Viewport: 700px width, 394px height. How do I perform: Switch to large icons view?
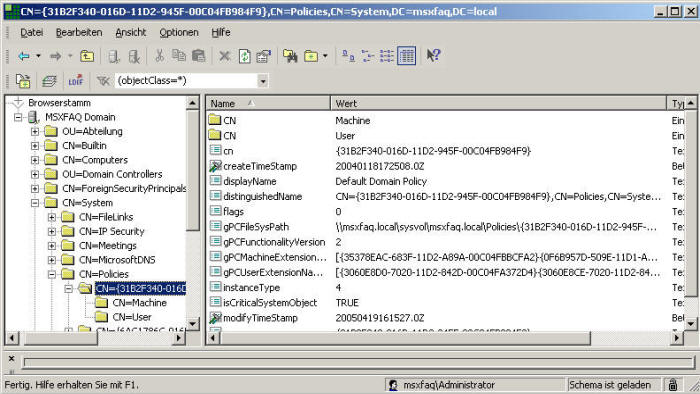[x=348, y=56]
